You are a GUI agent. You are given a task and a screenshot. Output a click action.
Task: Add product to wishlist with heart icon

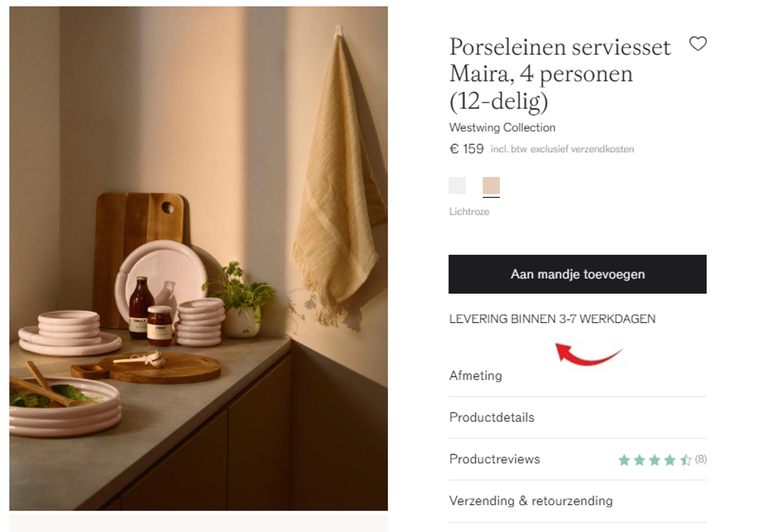tap(698, 44)
